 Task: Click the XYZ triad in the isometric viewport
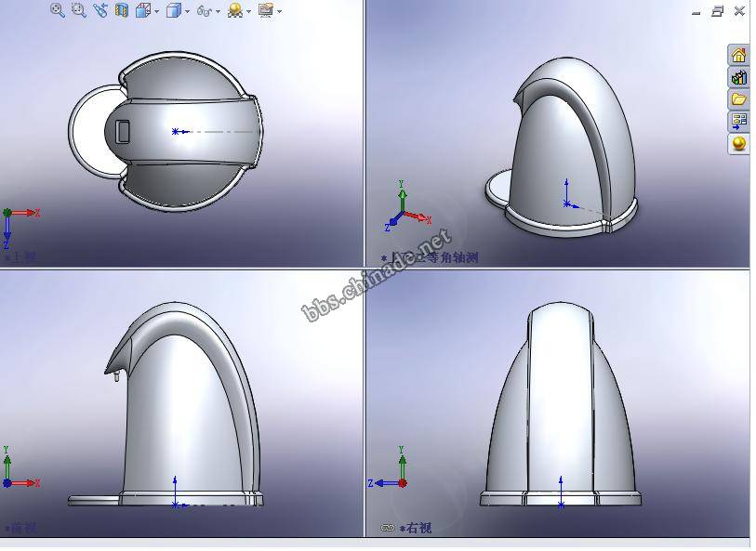(x=408, y=207)
